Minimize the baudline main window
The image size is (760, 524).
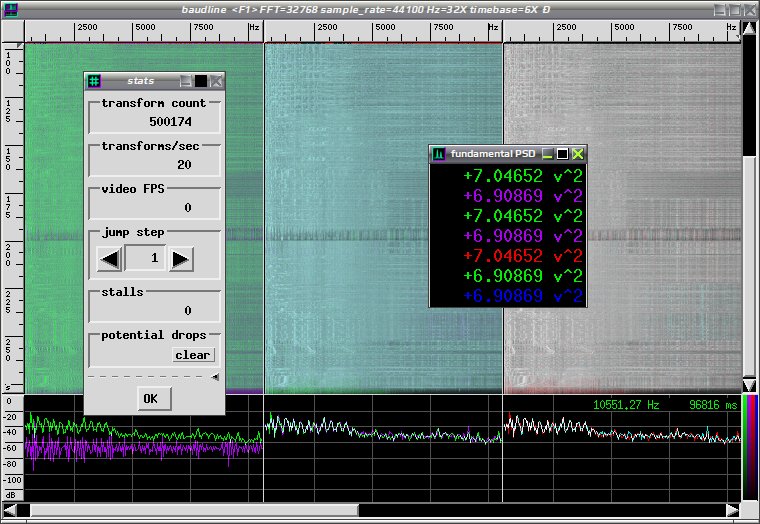720,10
